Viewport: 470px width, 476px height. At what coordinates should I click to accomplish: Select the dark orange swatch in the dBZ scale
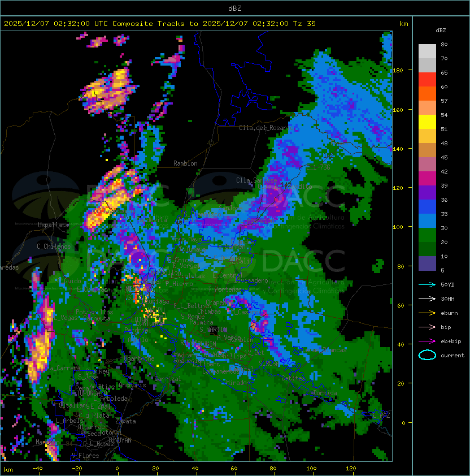pyautogui.click(x=427, y=94)
